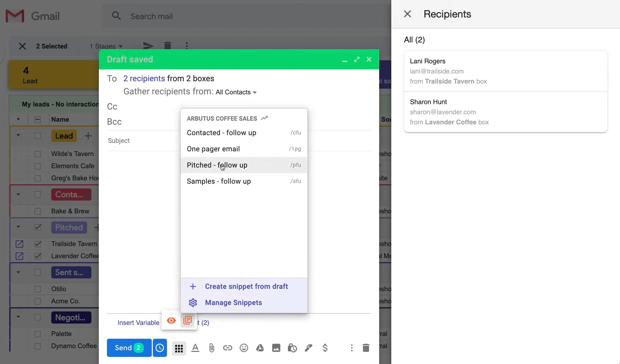Viewport: 620px width, 364px height.
Task: Click Insert Variable link
Action: (138, 323)
